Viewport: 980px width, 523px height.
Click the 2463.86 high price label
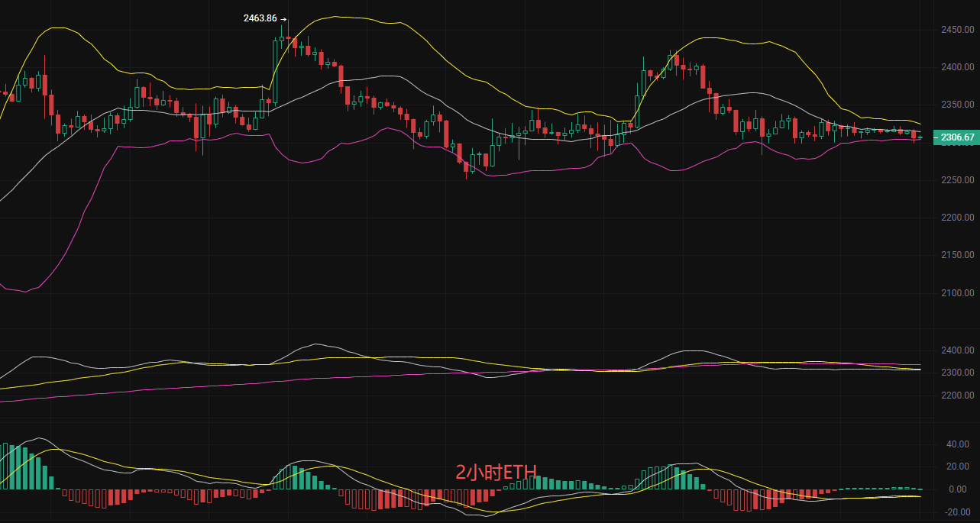(x=260, y=18)
